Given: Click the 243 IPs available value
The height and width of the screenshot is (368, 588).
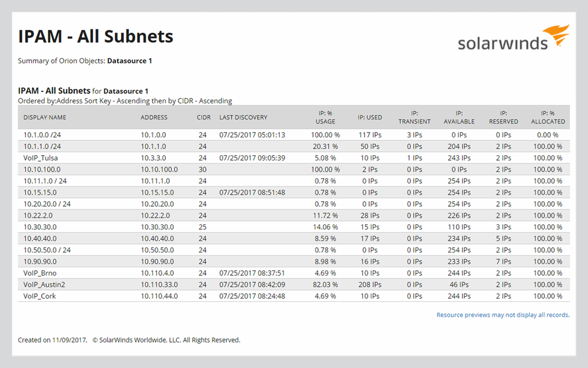Looking at the screenshot, I should [459, 158].
